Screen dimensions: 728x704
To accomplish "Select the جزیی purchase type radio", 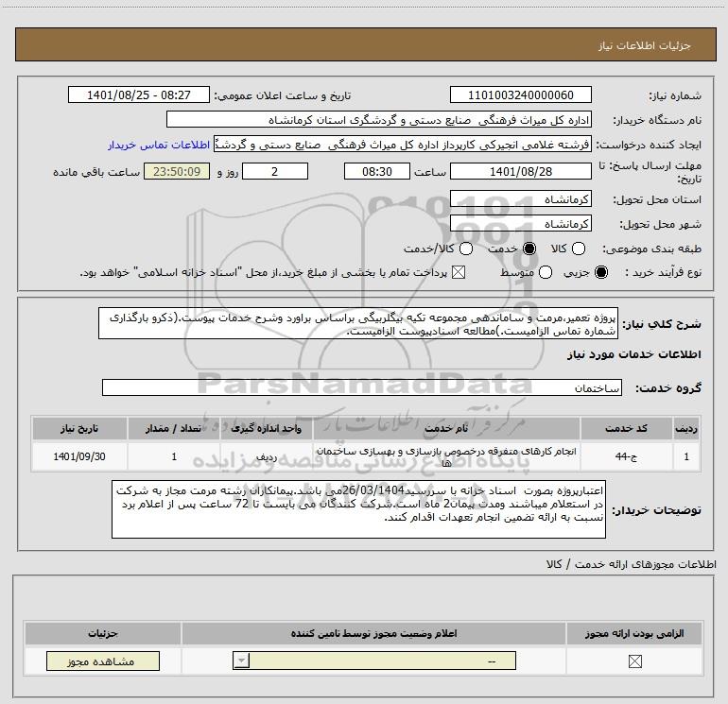I will (601, 272).
